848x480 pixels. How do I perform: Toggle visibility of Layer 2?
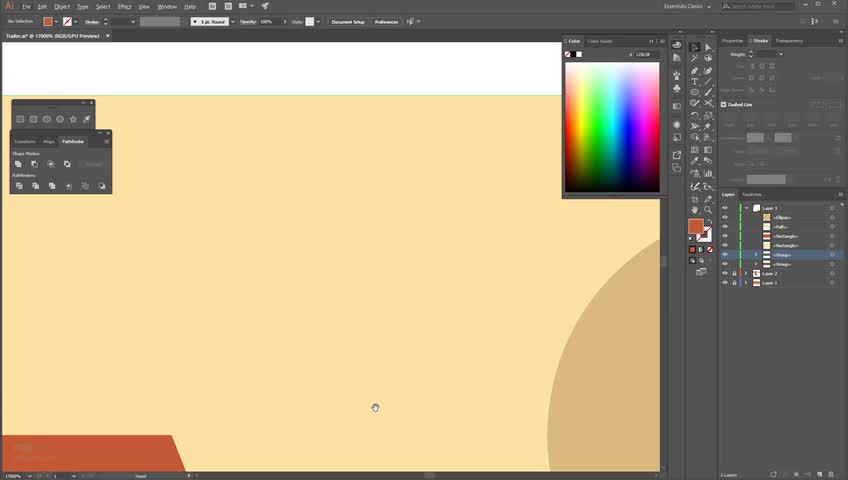click(x=725, y=274)
